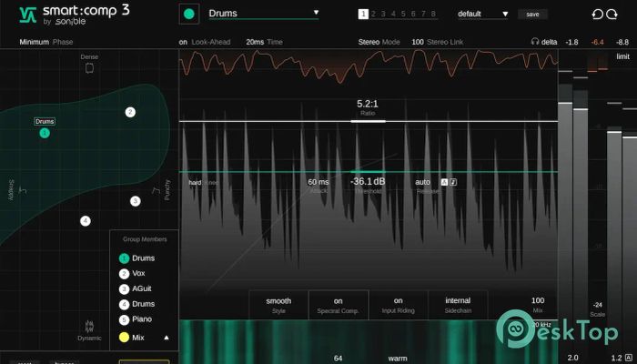Screen dimensions: 637x364
Task: Click the green Threshold line handle
Action: point(368,172)
